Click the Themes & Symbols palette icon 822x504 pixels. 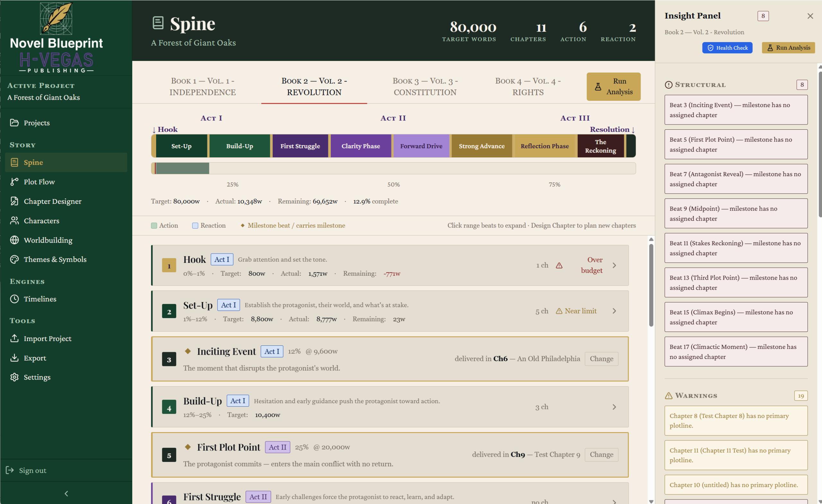[14, 259]
